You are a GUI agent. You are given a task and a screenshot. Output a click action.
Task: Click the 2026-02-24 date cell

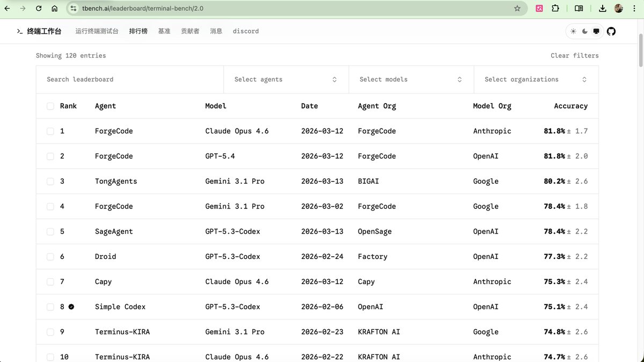click(322, 257)
